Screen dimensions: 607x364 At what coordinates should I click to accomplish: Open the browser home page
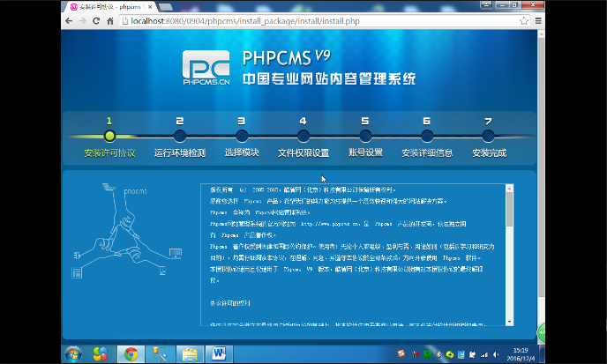110,21
